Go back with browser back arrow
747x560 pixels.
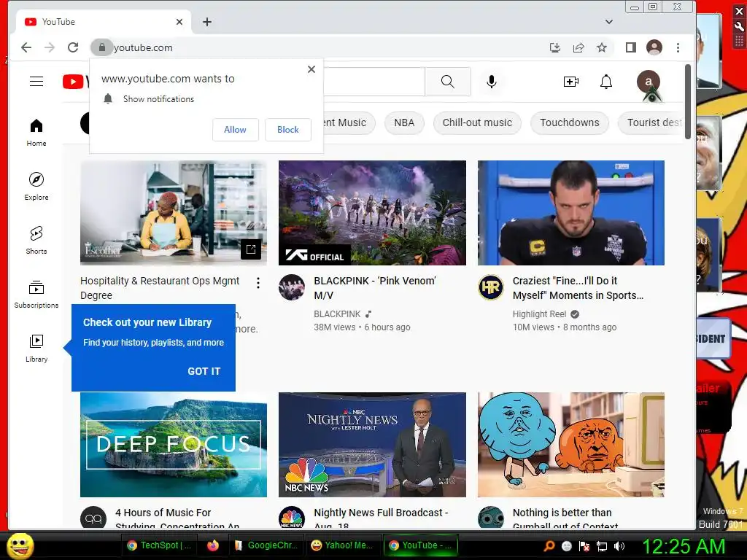(x=26, y=47)
